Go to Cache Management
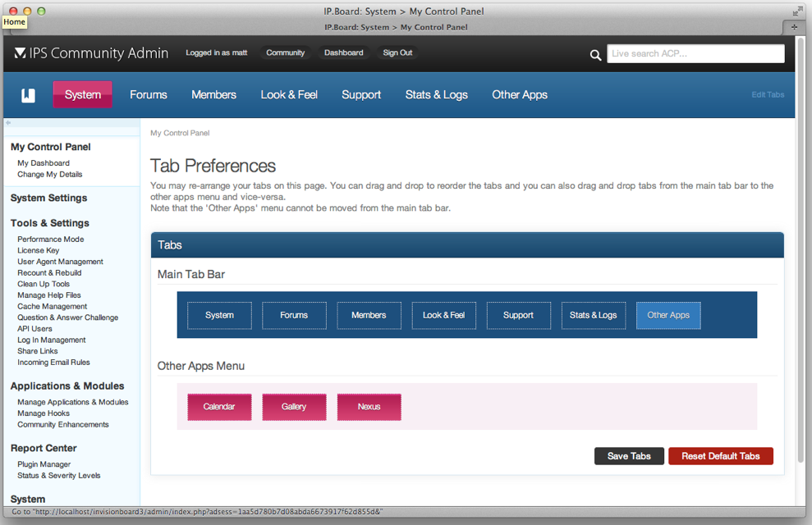The image size is (812, 525). tap(53, 306)
